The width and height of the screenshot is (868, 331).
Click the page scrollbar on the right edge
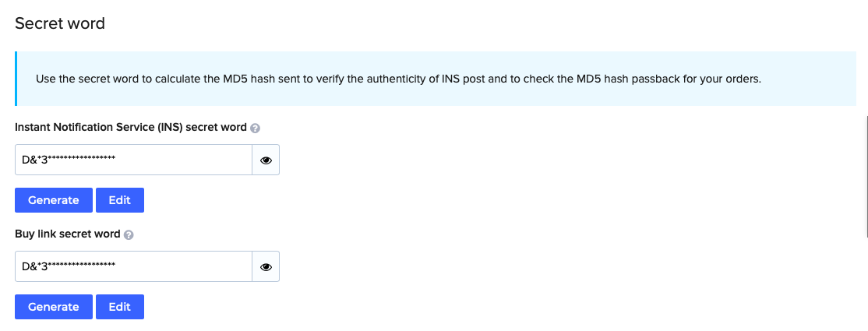click(x=866, y=177)
